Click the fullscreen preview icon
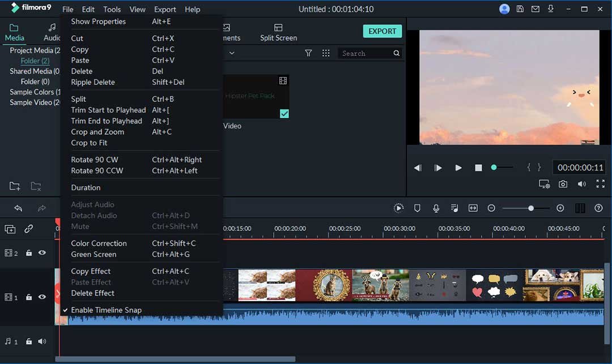 600,184
